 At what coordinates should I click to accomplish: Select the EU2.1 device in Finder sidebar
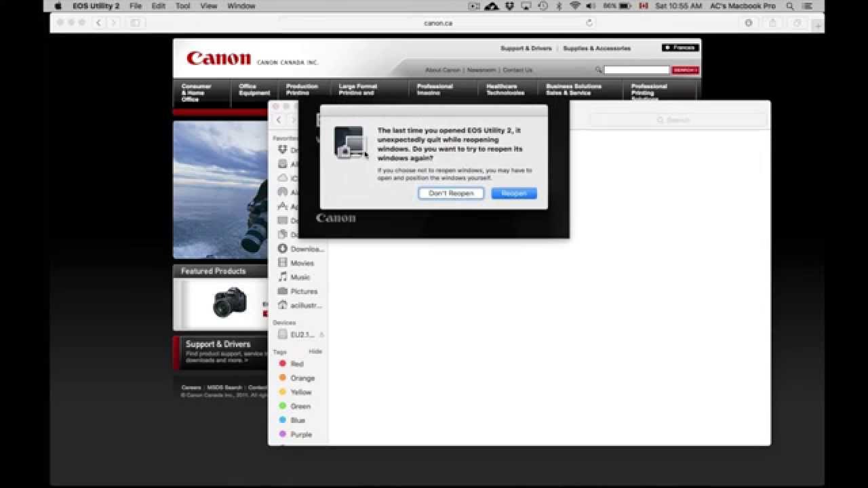pyautogui.click(x=298, y=334)
